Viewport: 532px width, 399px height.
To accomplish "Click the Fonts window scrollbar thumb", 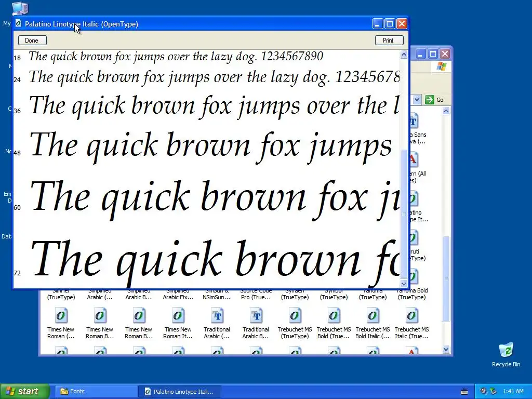I will click(x=446, y=279).
